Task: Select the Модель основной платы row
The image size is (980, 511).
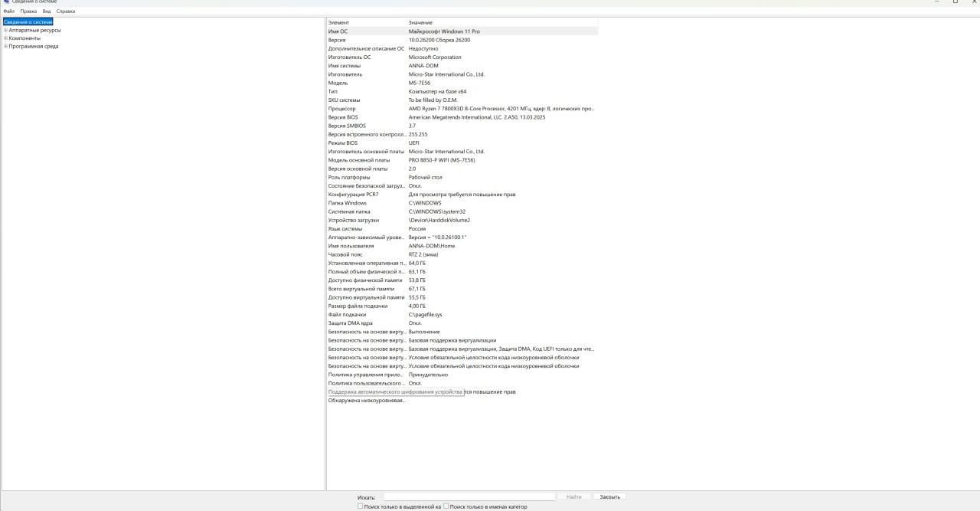Action: [x=462, y=160]
